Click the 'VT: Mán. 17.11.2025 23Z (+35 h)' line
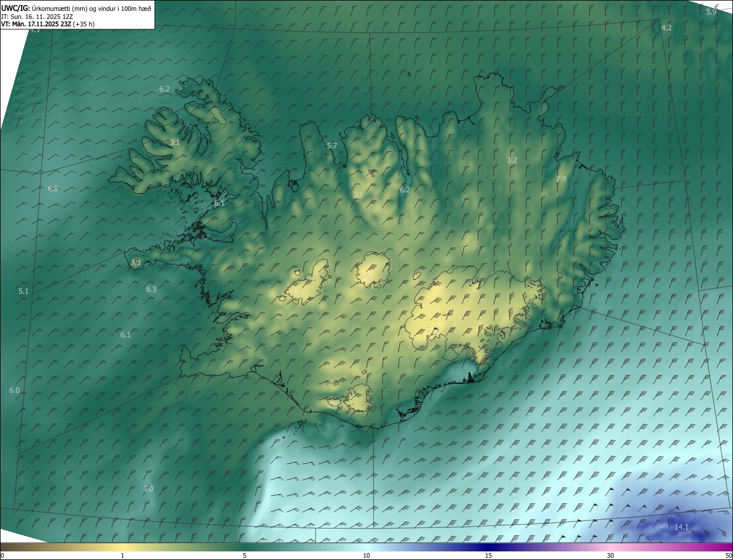Viewport: 733px width, 560px height. click(x=48, y=24)
